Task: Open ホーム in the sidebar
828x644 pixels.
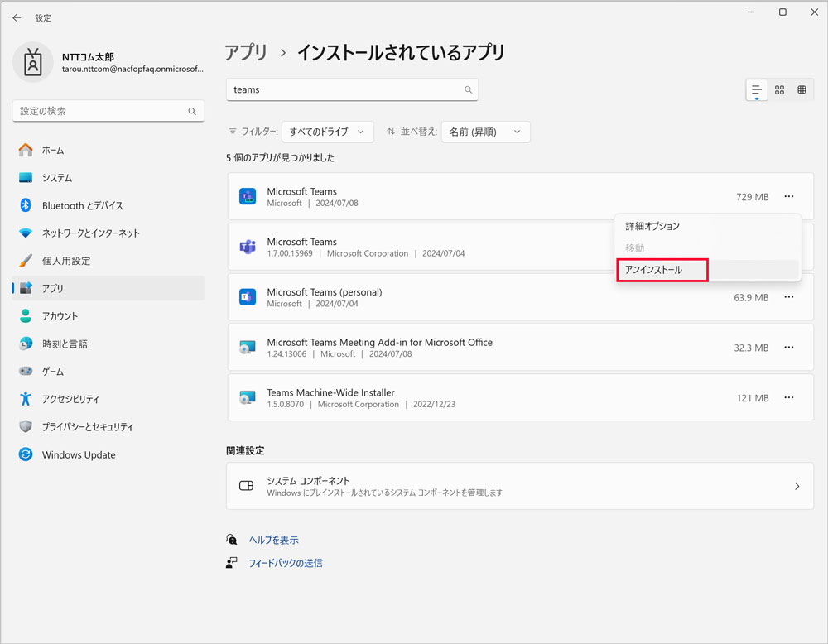Action: click(x=108, y=151)
